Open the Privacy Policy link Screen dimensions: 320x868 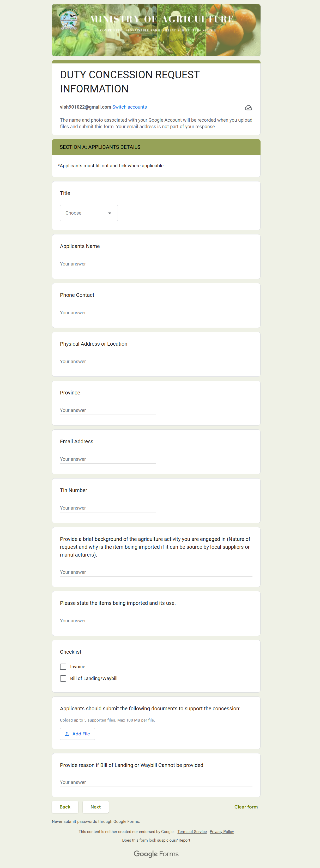pos(222,832)
